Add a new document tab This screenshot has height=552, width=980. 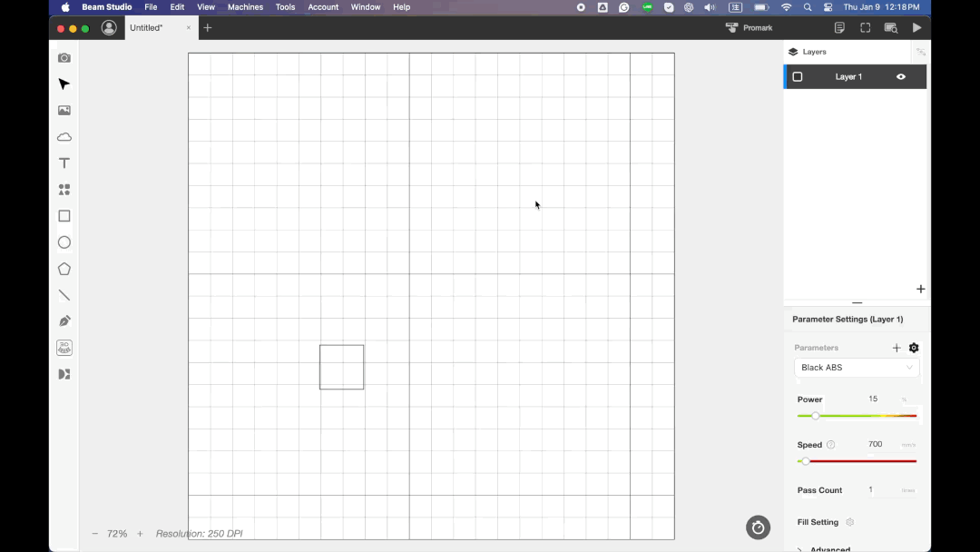point(208,27)
